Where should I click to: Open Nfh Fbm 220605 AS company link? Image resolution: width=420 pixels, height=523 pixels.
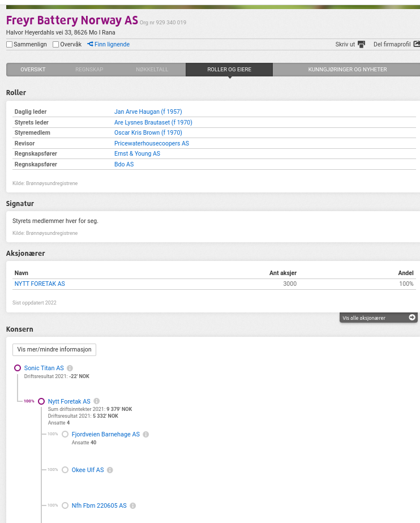point(99,505)
